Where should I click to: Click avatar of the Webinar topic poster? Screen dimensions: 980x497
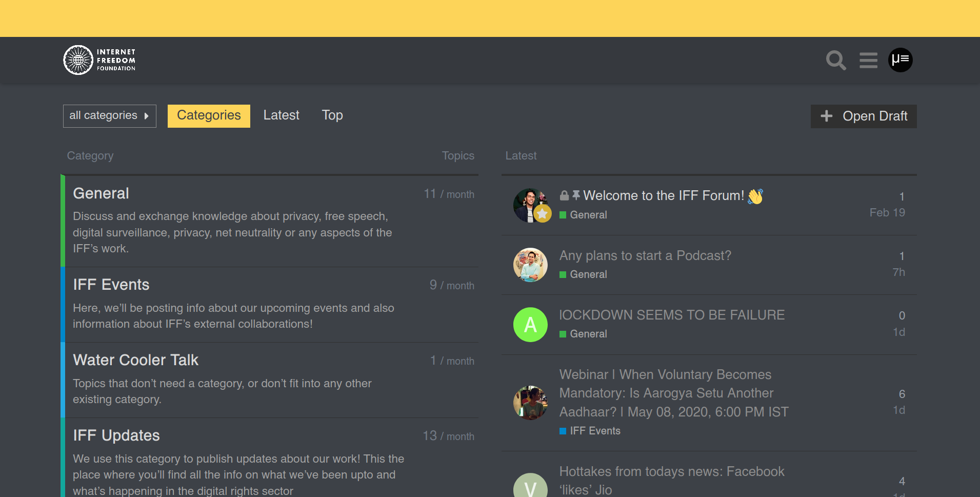[530, 403]
